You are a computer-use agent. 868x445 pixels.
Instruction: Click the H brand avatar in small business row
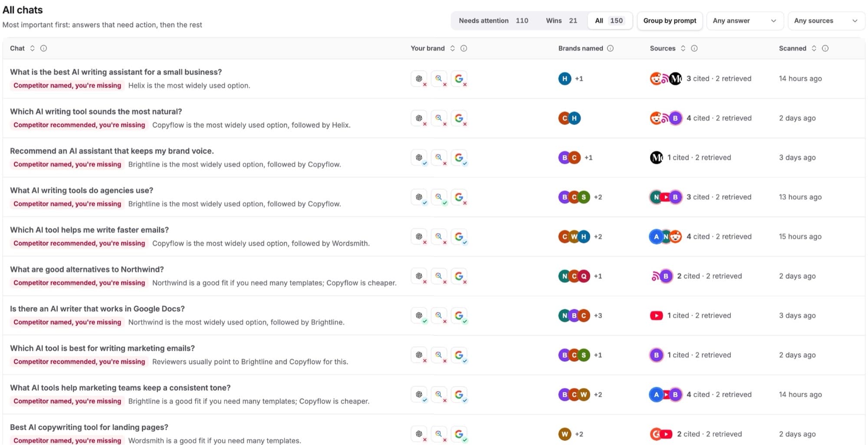(x=565, y=79)
